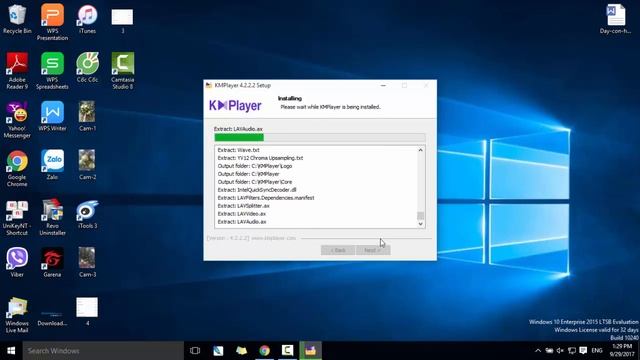
Task: Open the taskbar clock and date
Action: coord(622,351)
